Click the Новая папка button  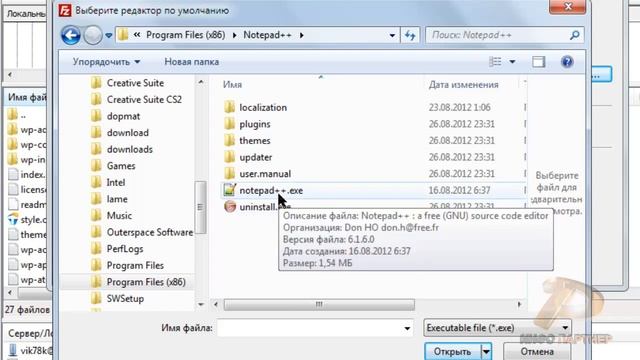tap(191, 62)
